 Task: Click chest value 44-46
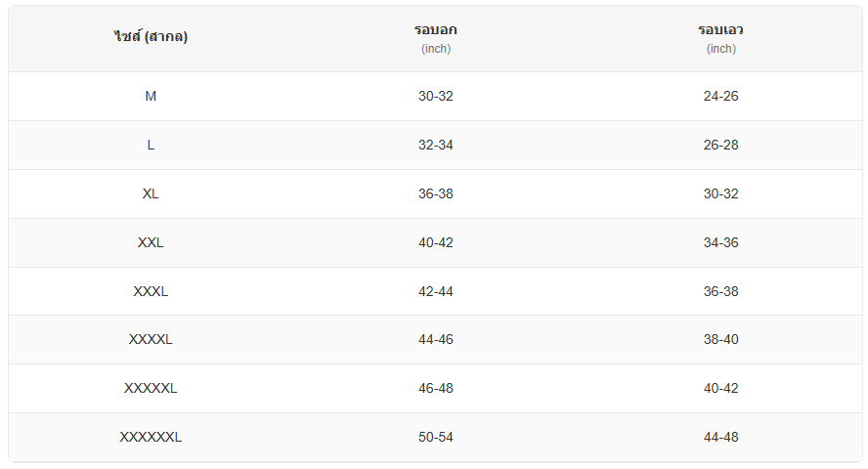pos(436,340)
